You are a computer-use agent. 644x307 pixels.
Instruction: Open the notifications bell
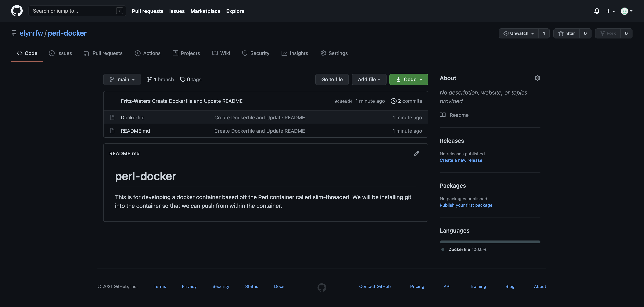(597, 11)
